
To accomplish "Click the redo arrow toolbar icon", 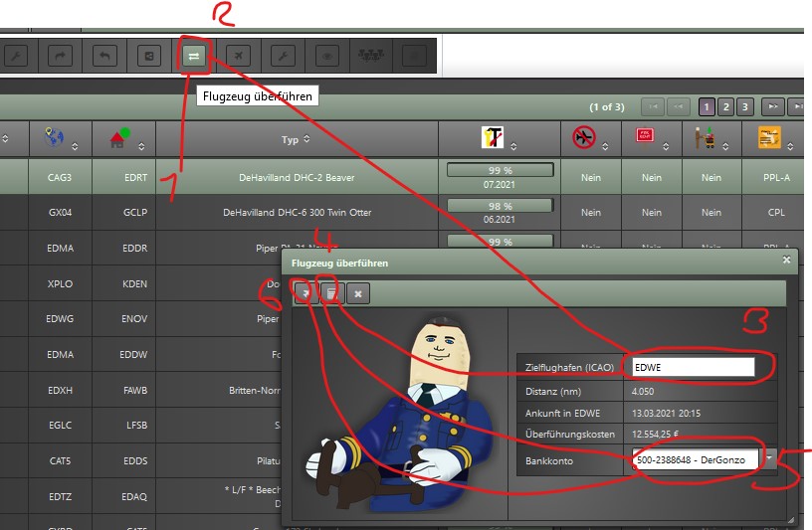I will click(x=61, y=56).
